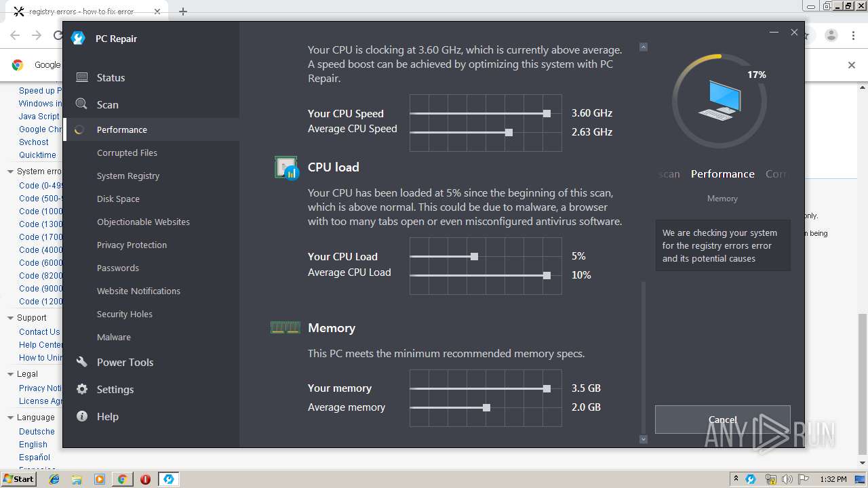Open Internet Explorer from taskbar
Viewport: 868px width, 488px height.
pyautogui.click(x=55, y=479)
